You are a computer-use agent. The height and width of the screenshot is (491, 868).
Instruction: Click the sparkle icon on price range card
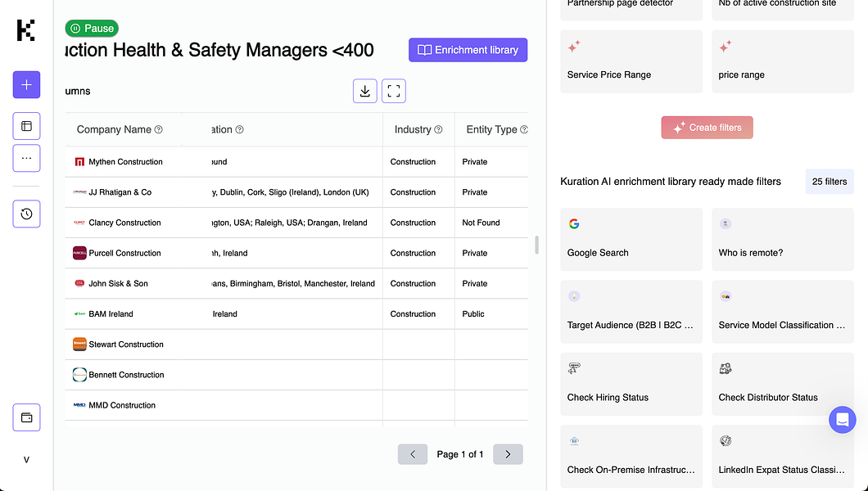tap(726, 46)
